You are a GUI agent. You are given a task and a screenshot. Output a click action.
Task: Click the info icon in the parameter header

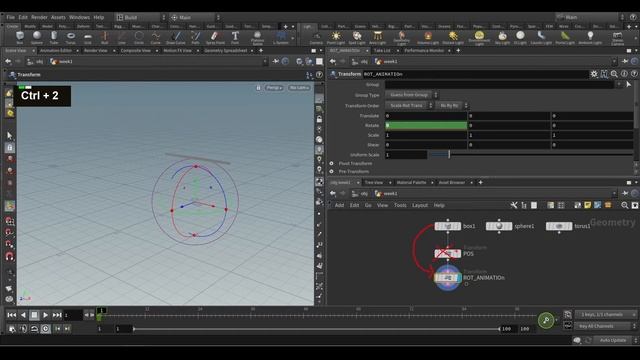tap(624, 74)
